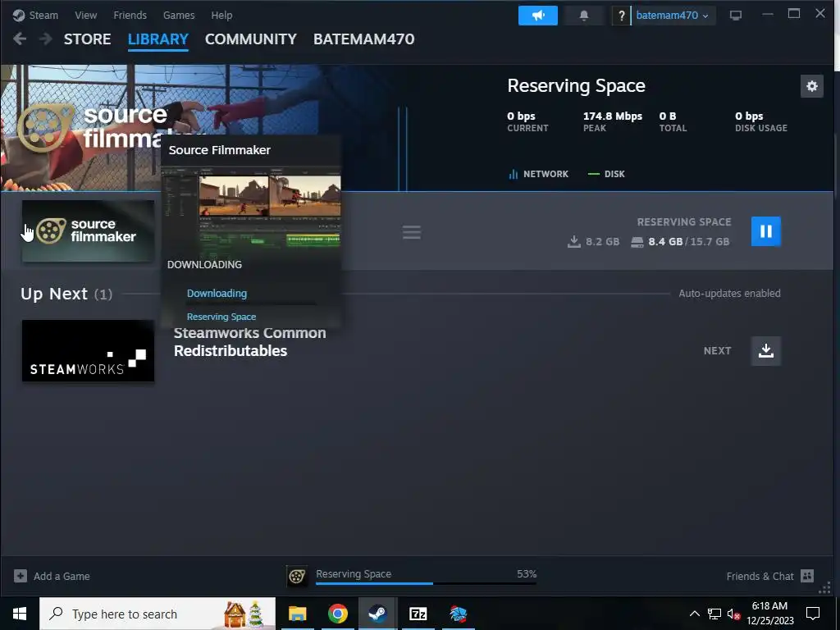Click the Friends & Chat icon

[x=807, y=576]
